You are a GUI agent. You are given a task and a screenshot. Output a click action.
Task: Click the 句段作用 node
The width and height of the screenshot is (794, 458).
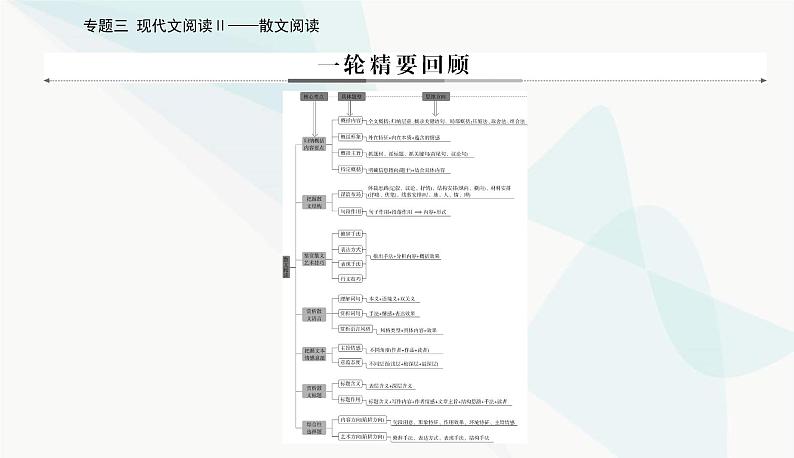click(x=350, y=211)
